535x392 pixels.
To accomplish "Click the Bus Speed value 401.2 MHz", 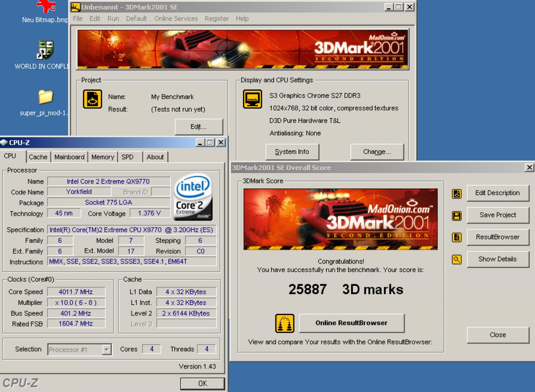I will coord(76,313).
